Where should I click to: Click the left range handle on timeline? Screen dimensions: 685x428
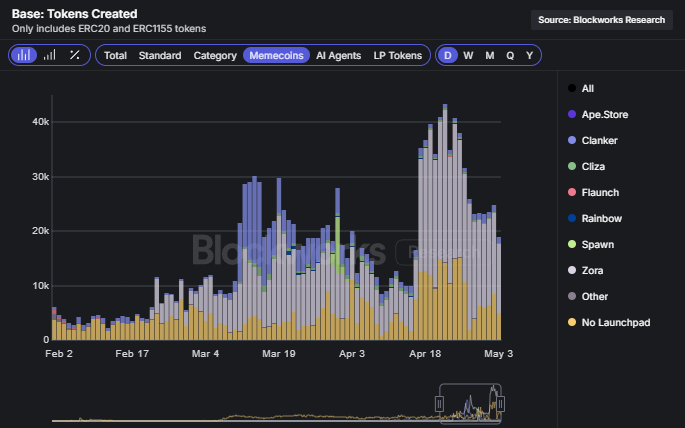(x=438, y=403)
